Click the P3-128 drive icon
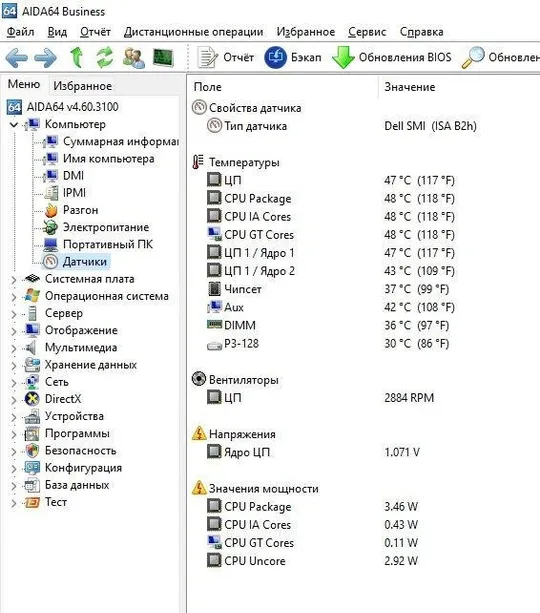This screenshot has width=540, height=613. tap(214, 345)
